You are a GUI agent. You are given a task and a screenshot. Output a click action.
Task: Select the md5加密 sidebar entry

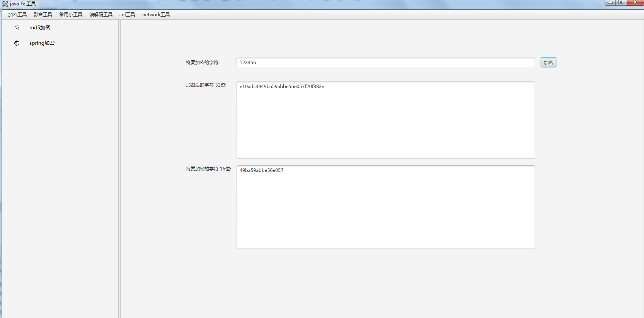click(x=40, y=28)
